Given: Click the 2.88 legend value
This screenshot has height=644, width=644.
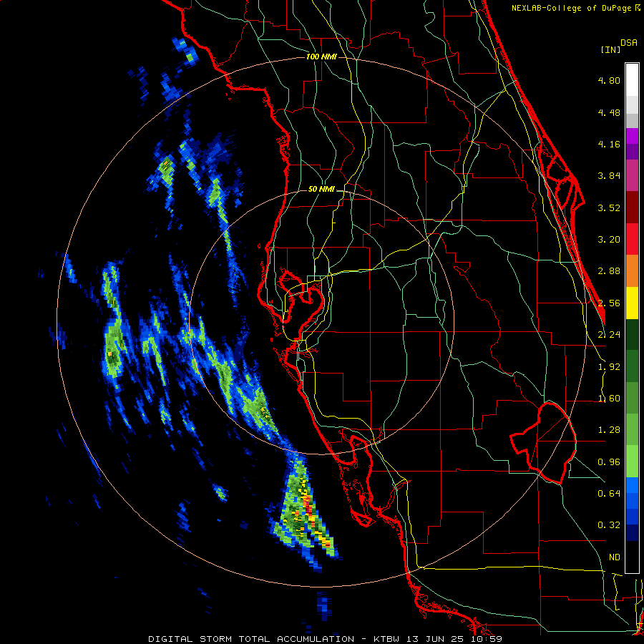Looking at the screenshot, I should coord(609,271).
